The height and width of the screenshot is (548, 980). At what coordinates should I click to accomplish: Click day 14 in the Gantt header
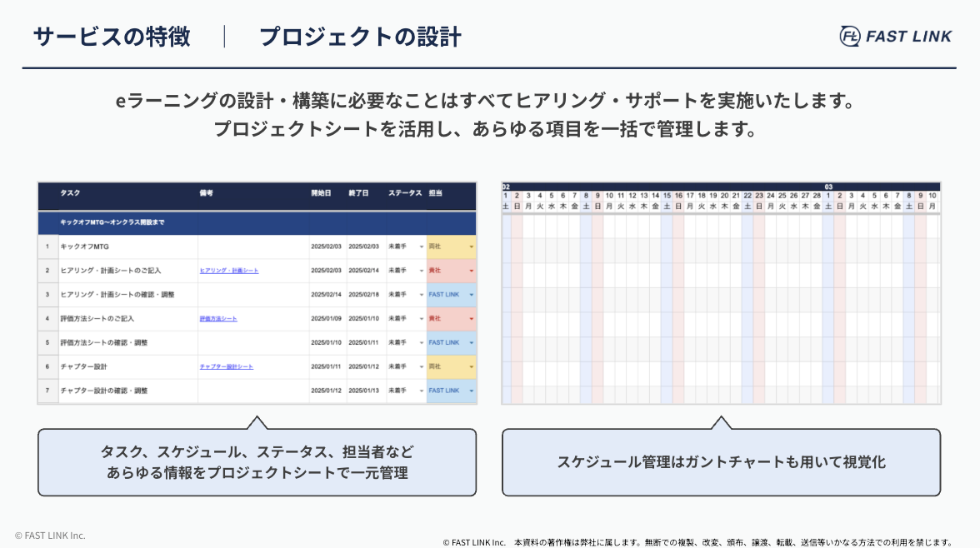coord(655,196)
